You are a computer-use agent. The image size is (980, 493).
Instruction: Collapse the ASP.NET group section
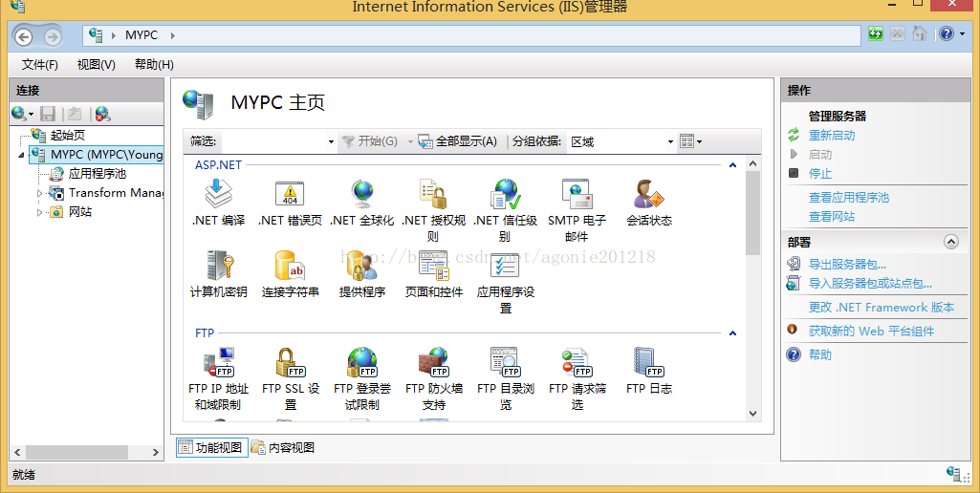click(732, 165)
